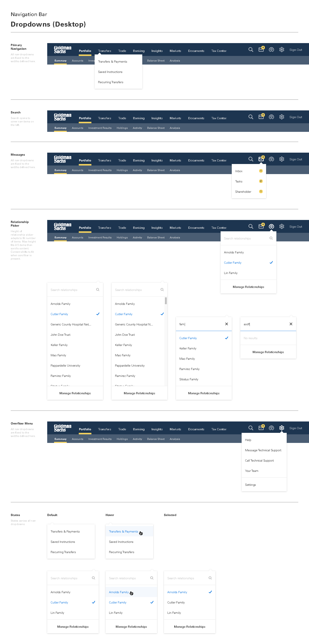Click Search relationships field under Relationship Picker bar
The width and height of the screenshot is (309, 644).
coord(248,238)
